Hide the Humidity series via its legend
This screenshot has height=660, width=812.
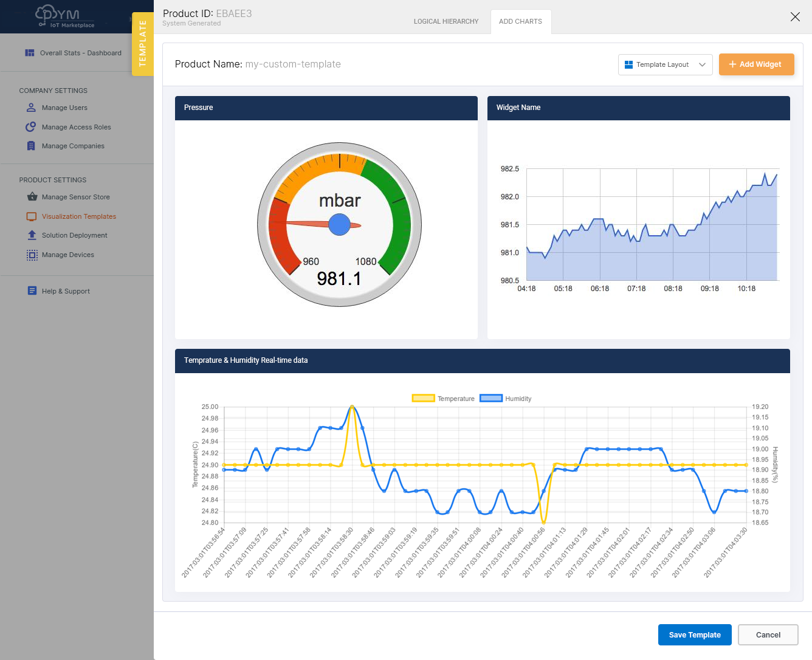click(x=518, y=398)
